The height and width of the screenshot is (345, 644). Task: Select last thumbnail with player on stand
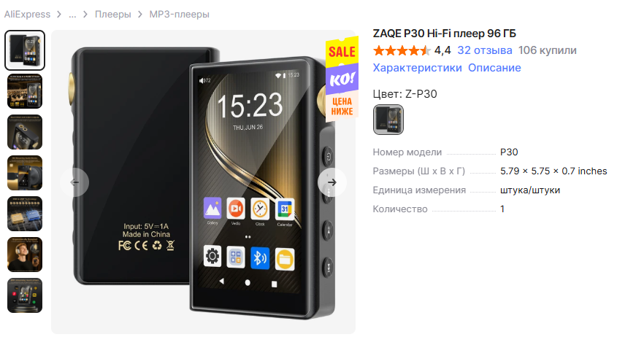(x=25, y=295)
